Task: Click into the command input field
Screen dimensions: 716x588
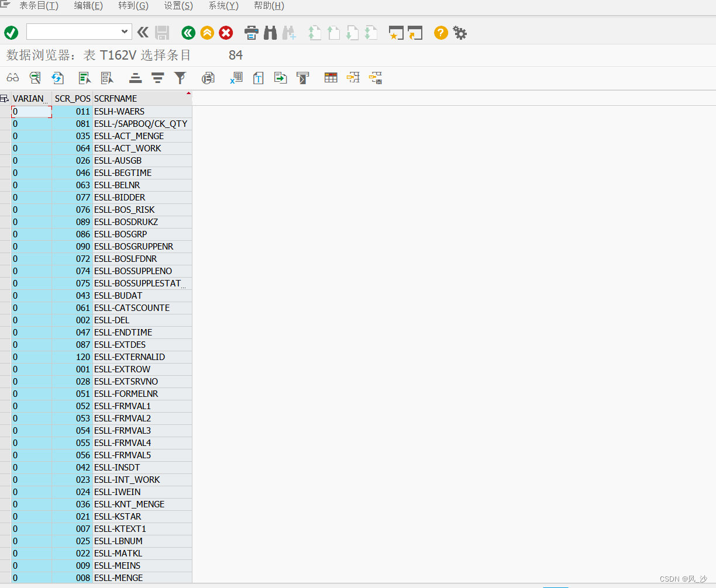Action: click(74, 32)
